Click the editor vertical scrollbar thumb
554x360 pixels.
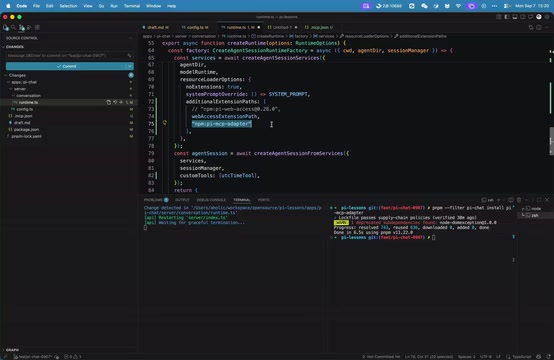[x=551, y=141]
